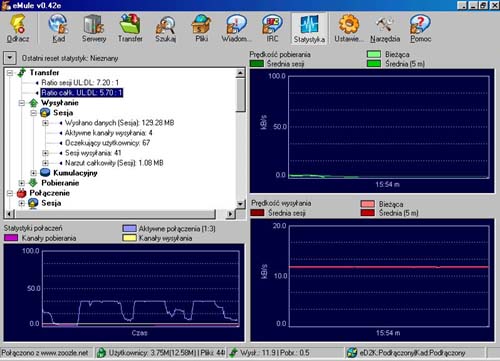Open the Serwery toolbar icon
Image resolution: width=500 pixels, height=361 pixels.
pos(94,24)
